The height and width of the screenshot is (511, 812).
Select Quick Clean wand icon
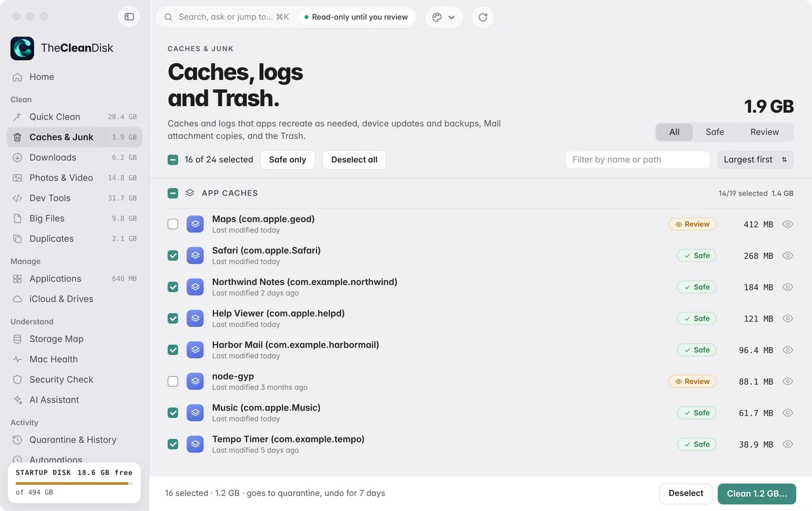(x=18, y=117)
